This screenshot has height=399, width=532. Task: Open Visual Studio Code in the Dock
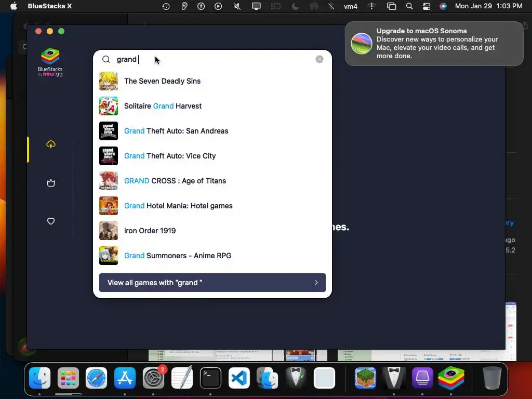[x=239, y=378]
